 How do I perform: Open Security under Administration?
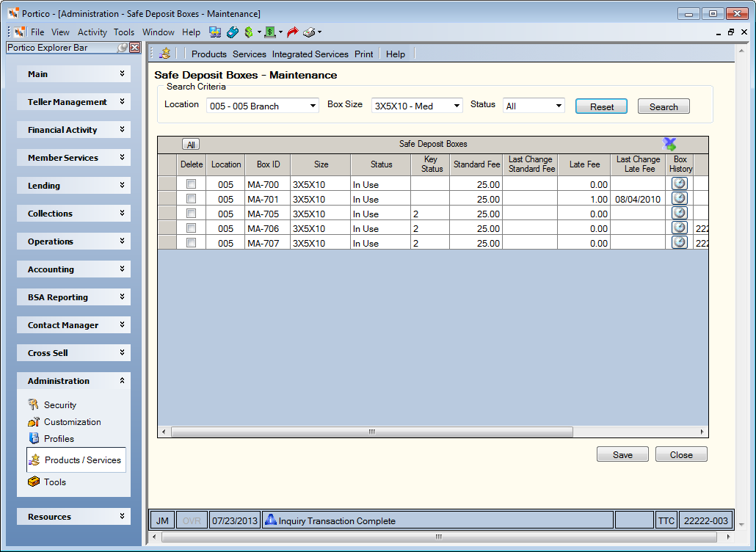coord(52,405)
